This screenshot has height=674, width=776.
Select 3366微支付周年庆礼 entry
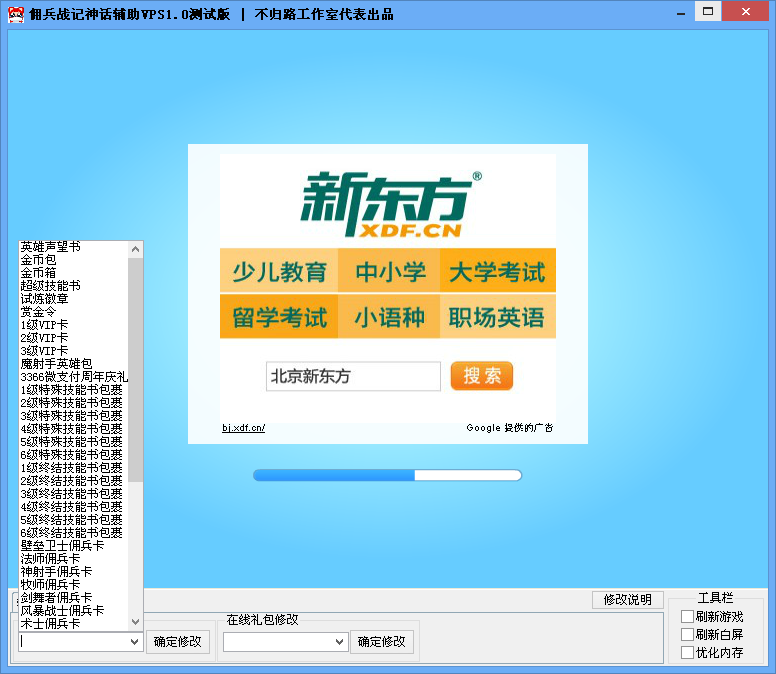pos(73,377)
